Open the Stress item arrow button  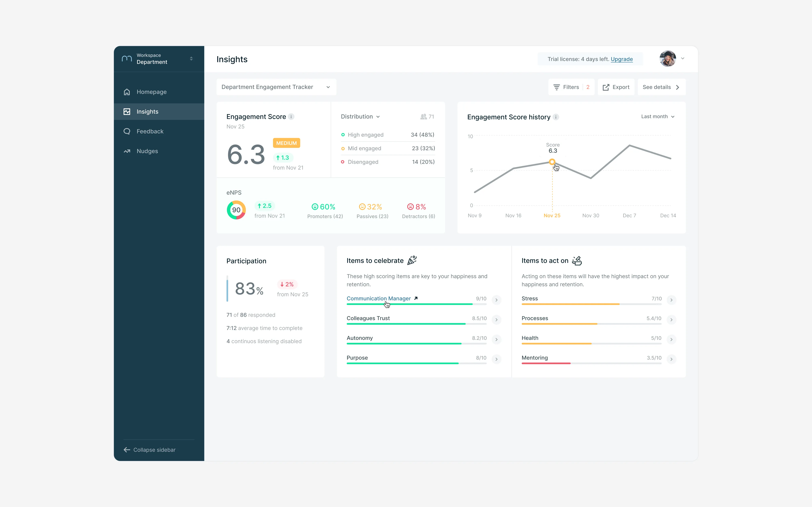(671, 300)
